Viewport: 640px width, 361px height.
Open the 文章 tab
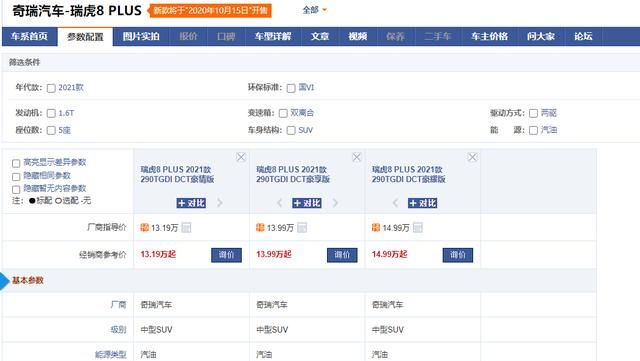click(320, 36)
